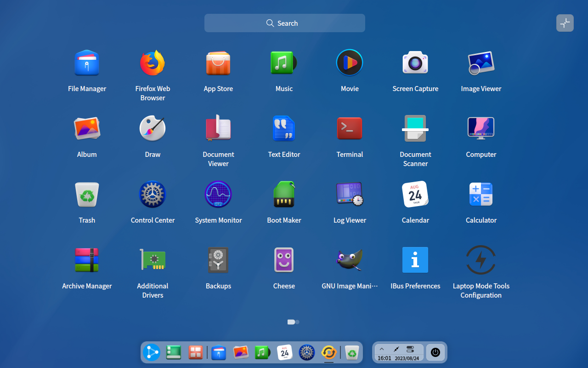Click the 2023/08/24 date in the tray
Image resolution: width=588 pixels, height=368 pixels.
click(x=407, y=358)
